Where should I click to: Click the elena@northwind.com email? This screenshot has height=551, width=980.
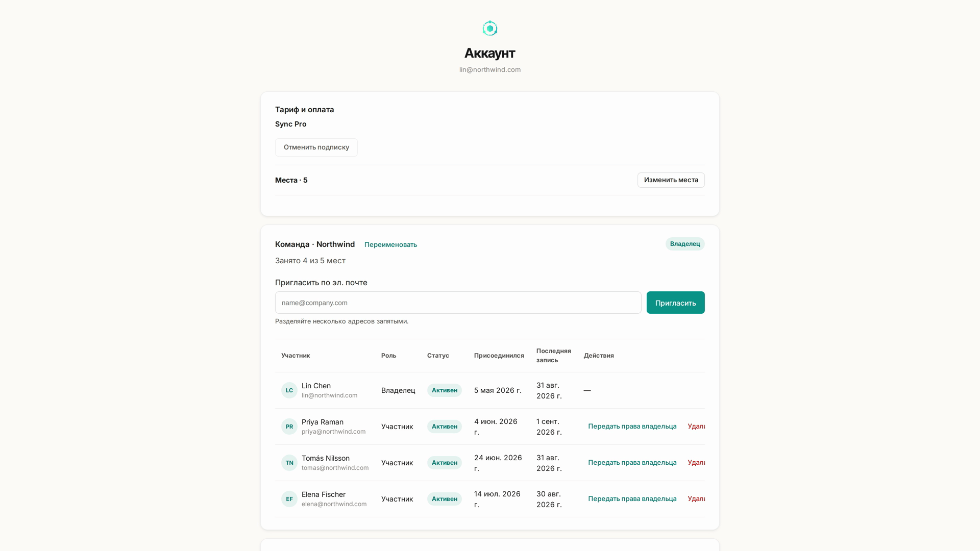point(334,504)
